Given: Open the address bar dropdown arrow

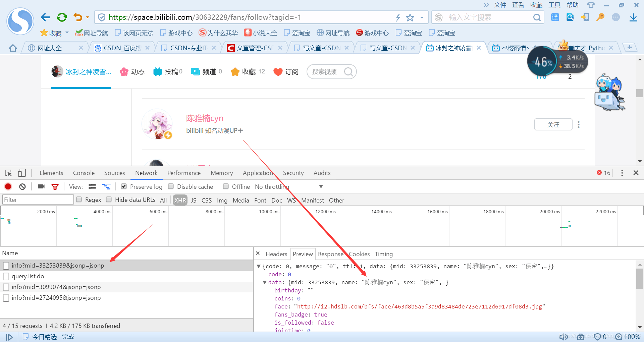Looking at the screenshot, I should (x=422, y=17).
